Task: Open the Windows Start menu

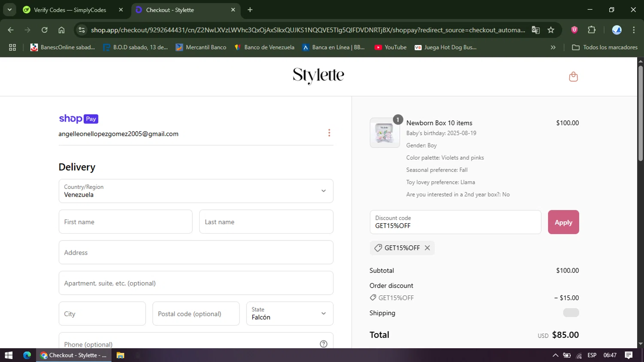Action: click(x=9, y=355)
